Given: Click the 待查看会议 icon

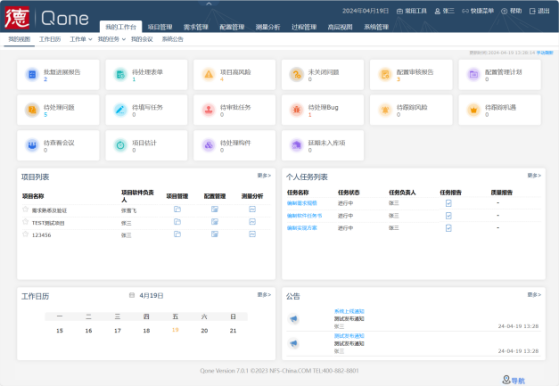Looking at the screenshot, I should point(32,145).
